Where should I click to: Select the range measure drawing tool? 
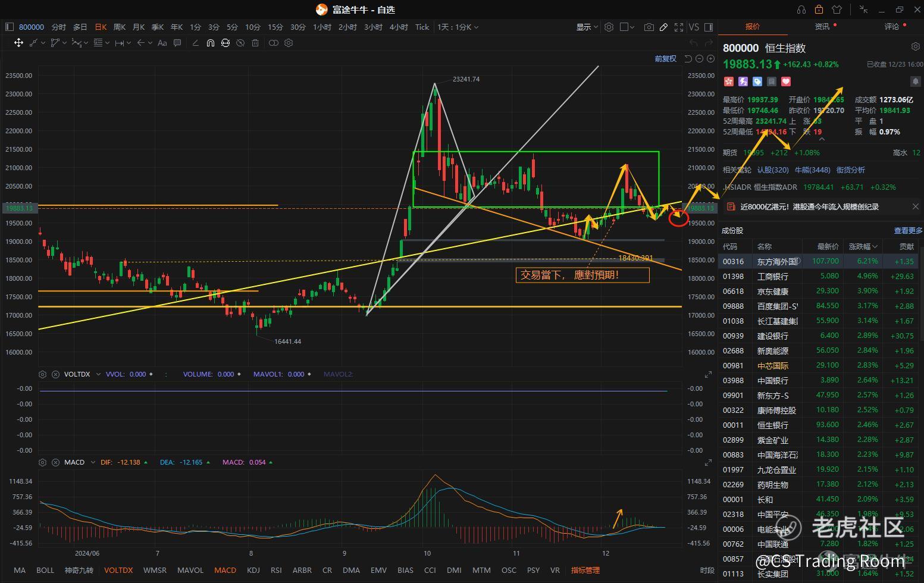pyautogui.click(x=120, y=43)
